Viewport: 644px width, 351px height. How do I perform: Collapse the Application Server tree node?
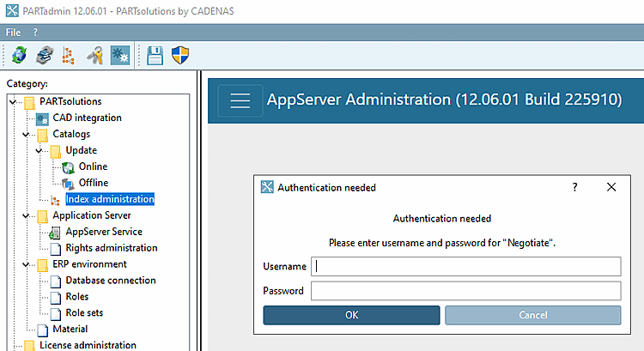click(x=26, y=215)
